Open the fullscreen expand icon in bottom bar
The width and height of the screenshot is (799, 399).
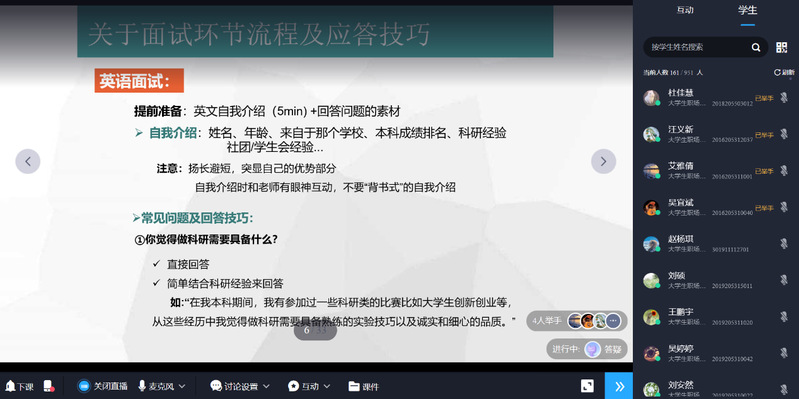pyautogui.click(x=587, y=386)
